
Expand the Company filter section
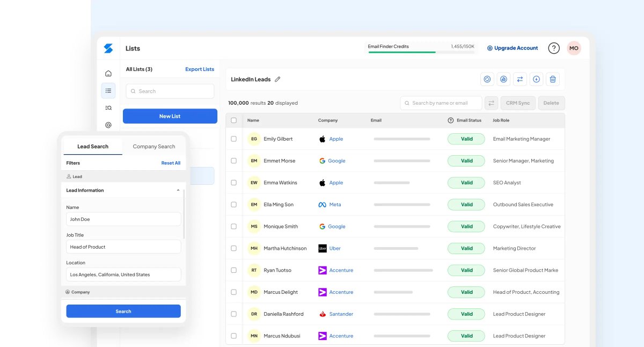(123, 292)
